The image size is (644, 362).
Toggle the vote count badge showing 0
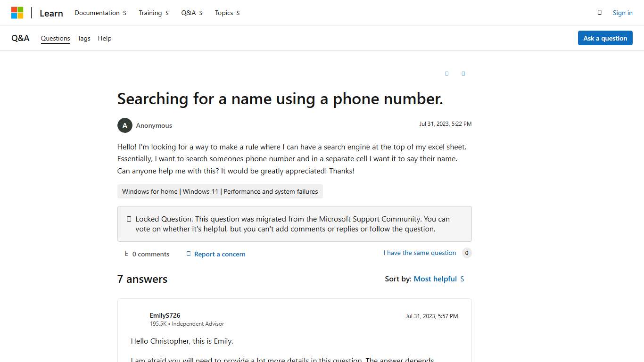466,253
